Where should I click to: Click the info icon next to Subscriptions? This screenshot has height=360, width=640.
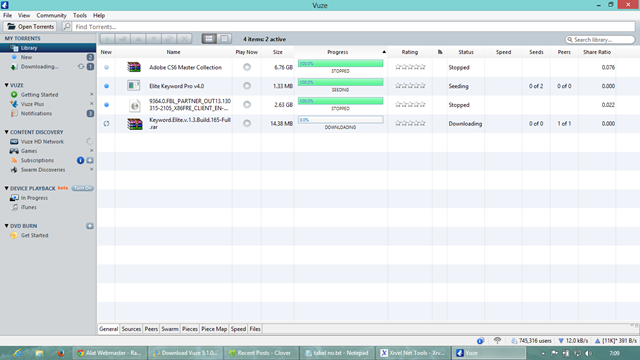click(x=80, y=160)
